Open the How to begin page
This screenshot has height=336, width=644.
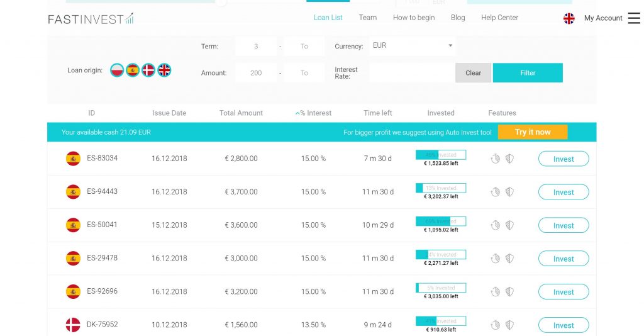click(x=413, y=18)
